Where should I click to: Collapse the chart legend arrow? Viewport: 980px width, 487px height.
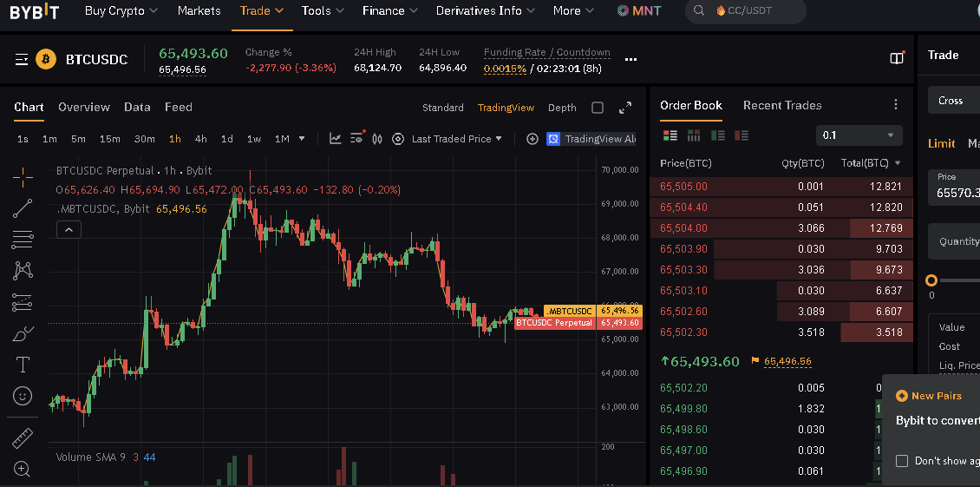[69, 230]
